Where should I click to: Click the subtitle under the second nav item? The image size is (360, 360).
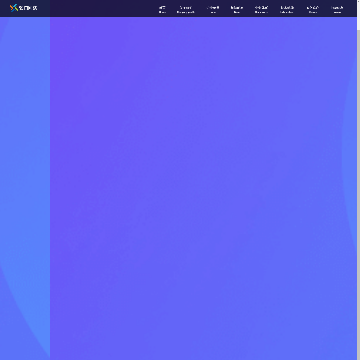[x=186, y=12]
